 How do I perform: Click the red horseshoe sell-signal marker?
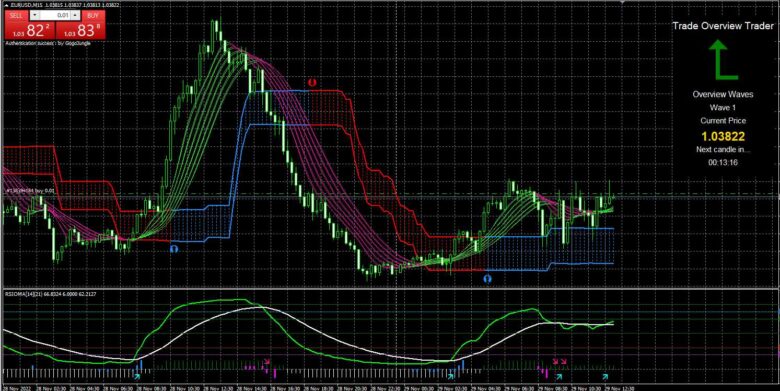312,83
